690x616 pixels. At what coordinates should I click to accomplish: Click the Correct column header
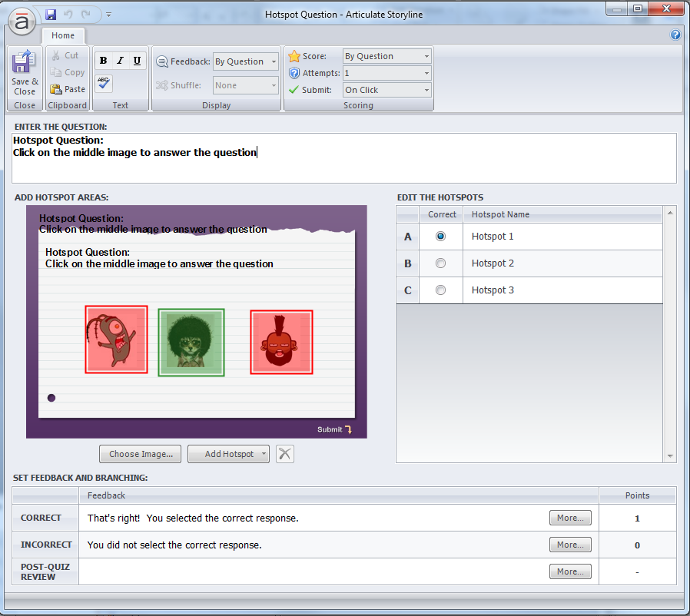pos(441,214)
